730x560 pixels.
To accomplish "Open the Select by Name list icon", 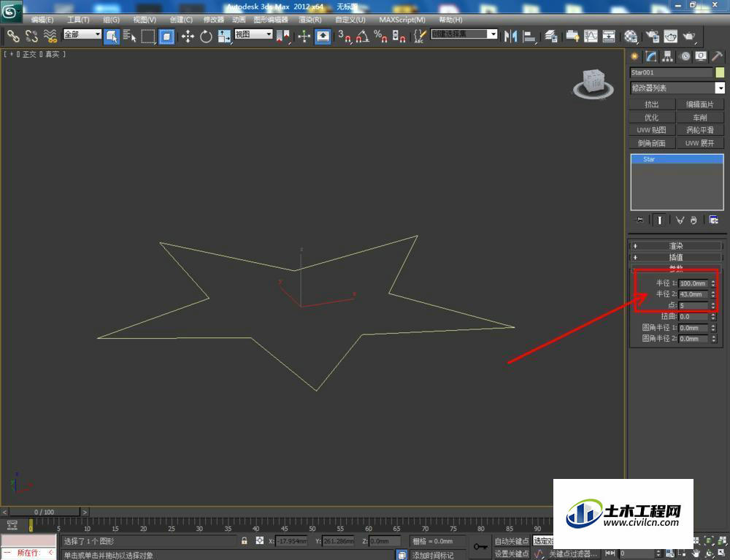I will (x=129, y=36).
